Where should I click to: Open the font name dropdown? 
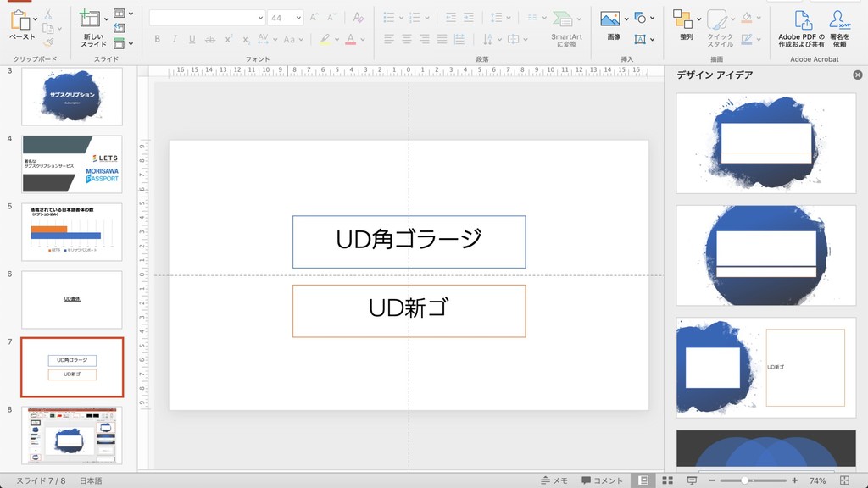(259, 18)
